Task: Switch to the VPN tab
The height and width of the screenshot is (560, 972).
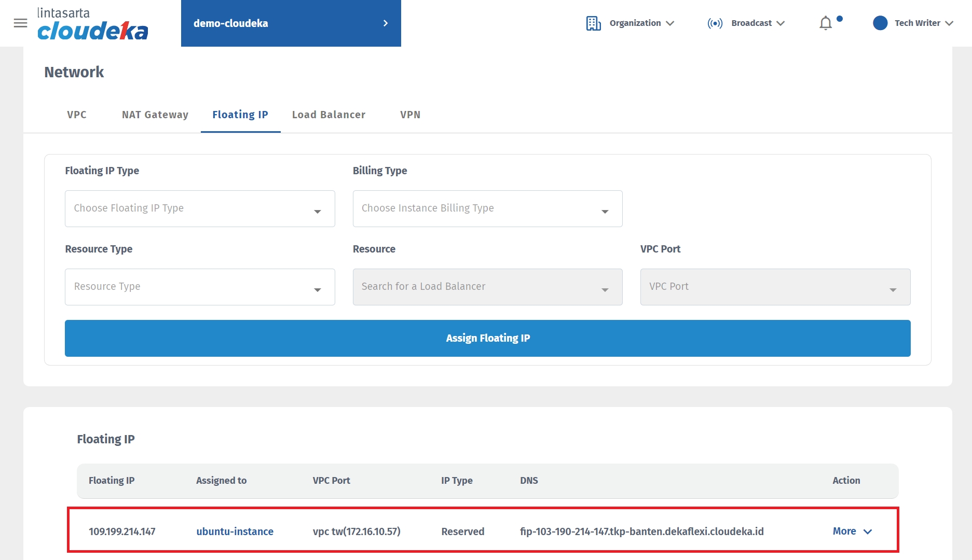Action: point(410,115)
